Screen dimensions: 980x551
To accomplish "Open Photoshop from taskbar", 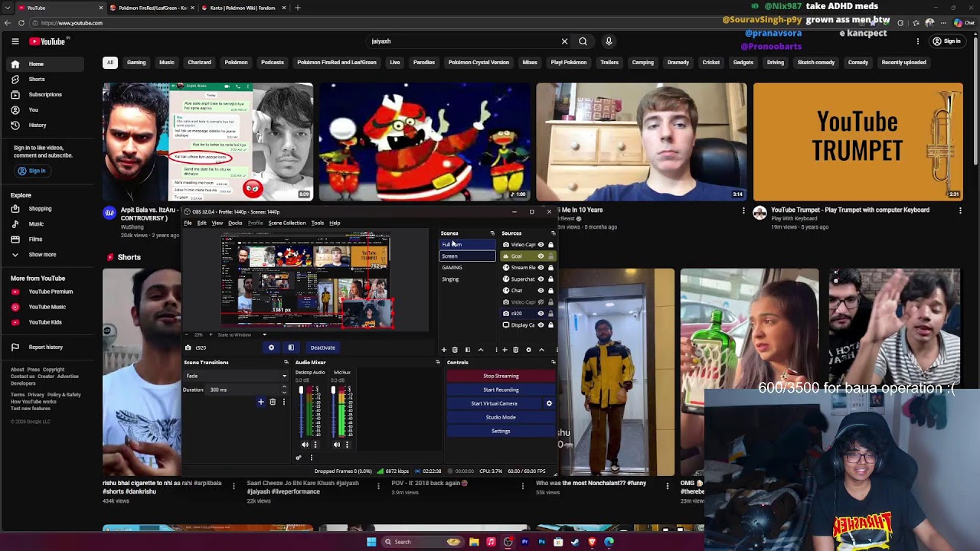I will coord(541,542).
